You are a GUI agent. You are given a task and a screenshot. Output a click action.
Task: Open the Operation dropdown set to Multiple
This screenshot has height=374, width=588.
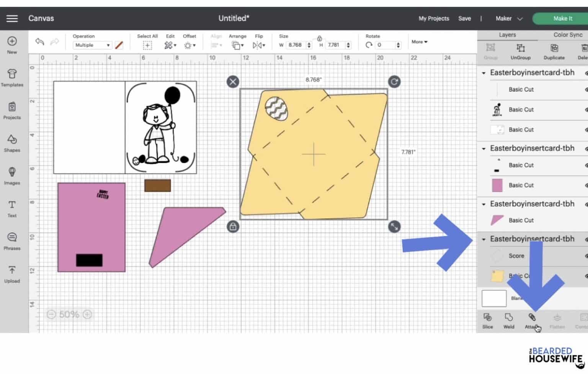[x=92, y=45]
